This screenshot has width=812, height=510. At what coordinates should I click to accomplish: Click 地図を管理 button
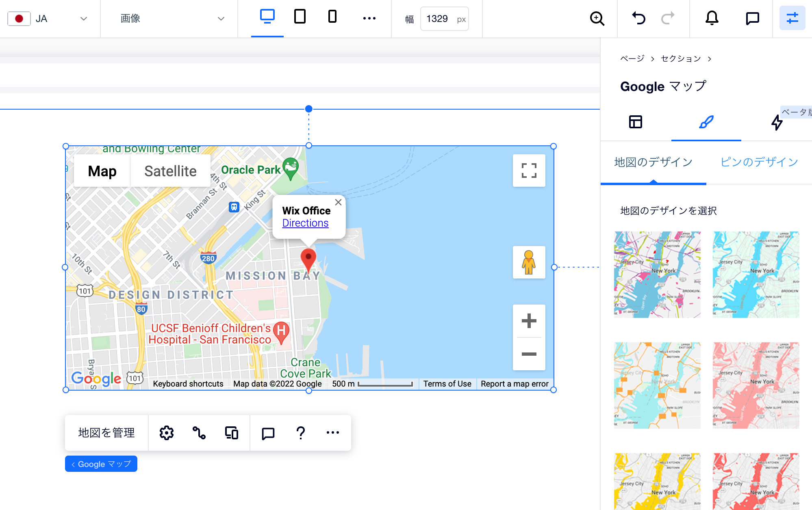(x=106, y=433)
